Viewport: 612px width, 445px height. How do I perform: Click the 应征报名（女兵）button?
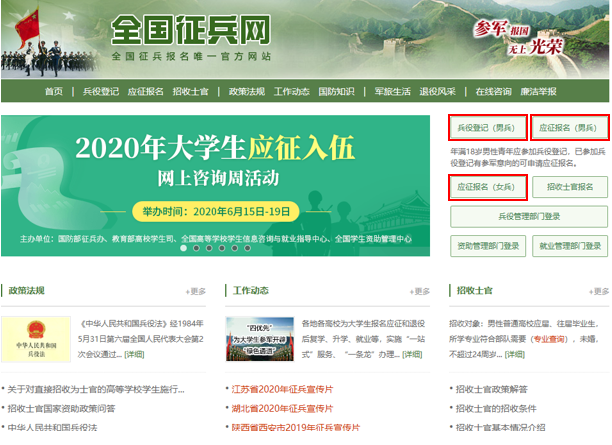click(487, 187)
